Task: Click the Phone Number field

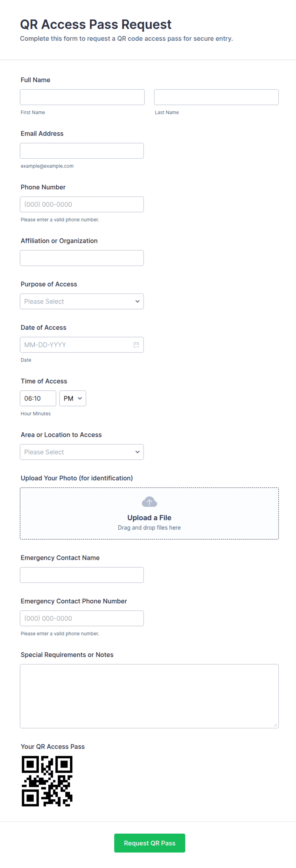Action: pos(82,204)
